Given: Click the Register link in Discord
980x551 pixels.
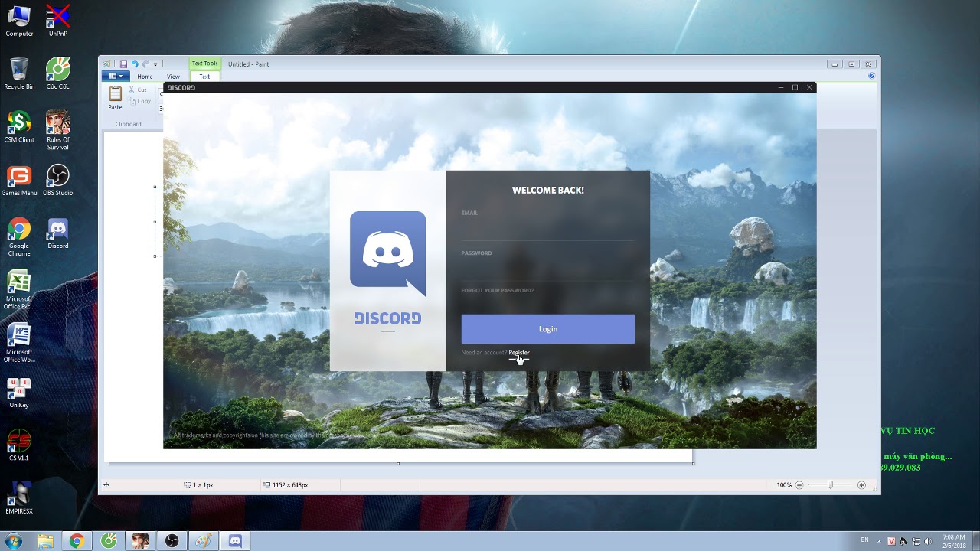Looking at the screenshot, I should click(x=519, y=353).
